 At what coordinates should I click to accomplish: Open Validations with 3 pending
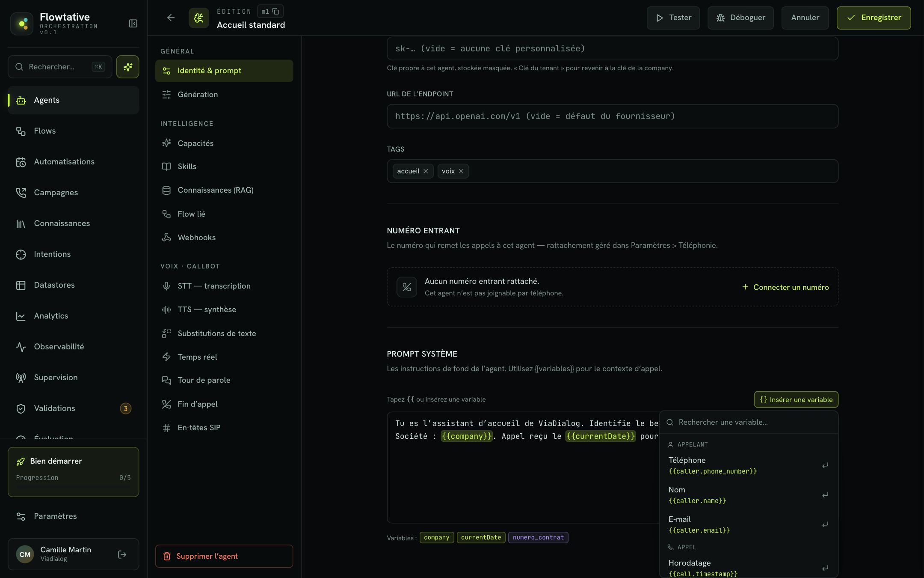pos(74,408)
